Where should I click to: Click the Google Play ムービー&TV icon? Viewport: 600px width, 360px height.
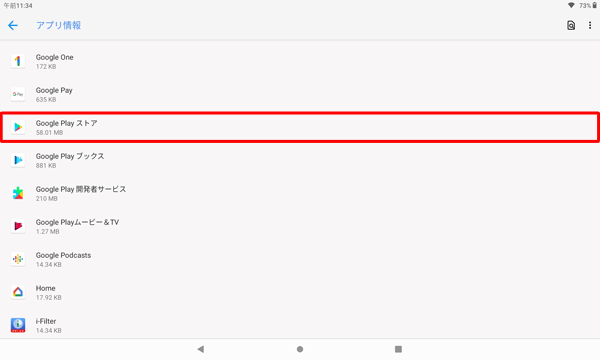[18, 226]
